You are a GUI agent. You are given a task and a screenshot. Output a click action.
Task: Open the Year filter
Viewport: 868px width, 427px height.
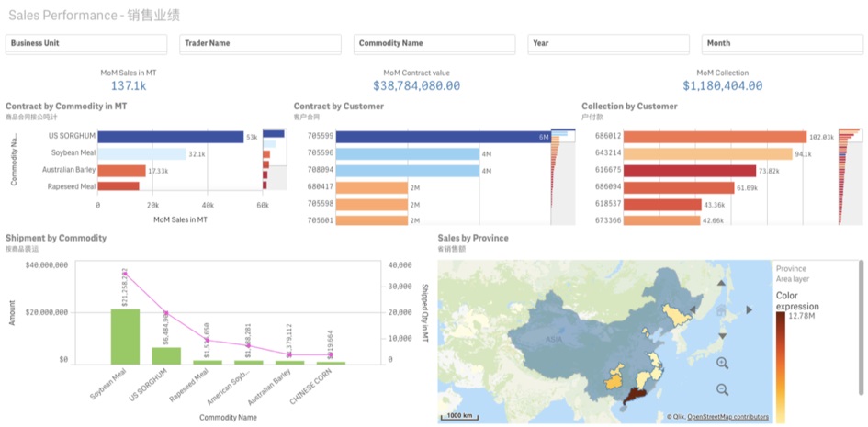pos(608,43)
